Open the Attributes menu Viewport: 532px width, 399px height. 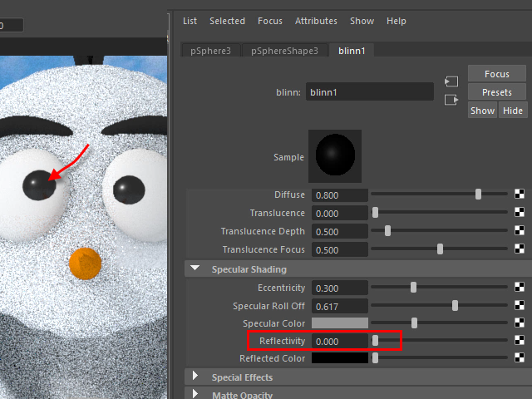click(x=316, y=21)
